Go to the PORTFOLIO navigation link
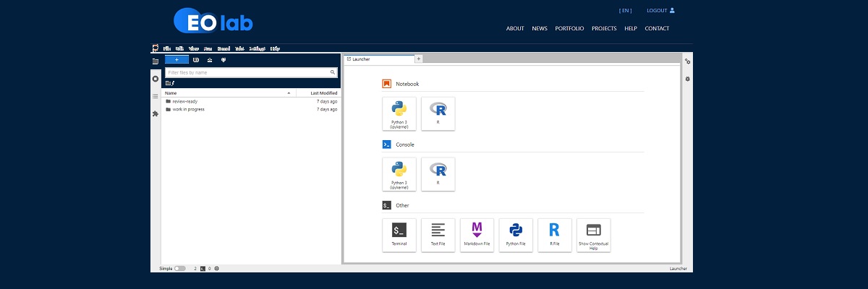Screen dimensions: 868x289 click(x=569, y=29)
